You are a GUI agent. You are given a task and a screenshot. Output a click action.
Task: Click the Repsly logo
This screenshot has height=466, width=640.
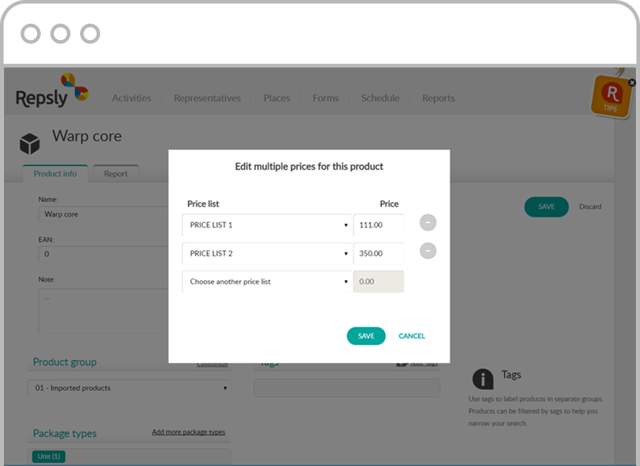pyautogui.click(x=52, y=91)
